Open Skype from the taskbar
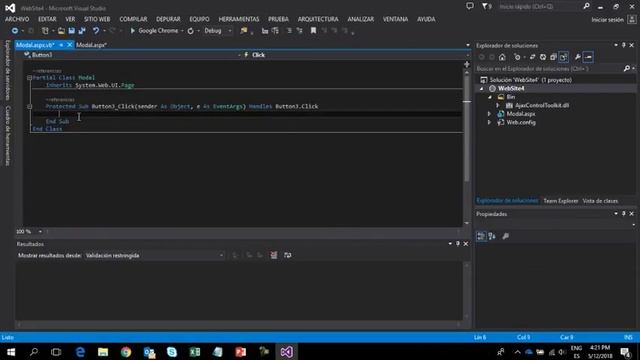 [172, 352]
